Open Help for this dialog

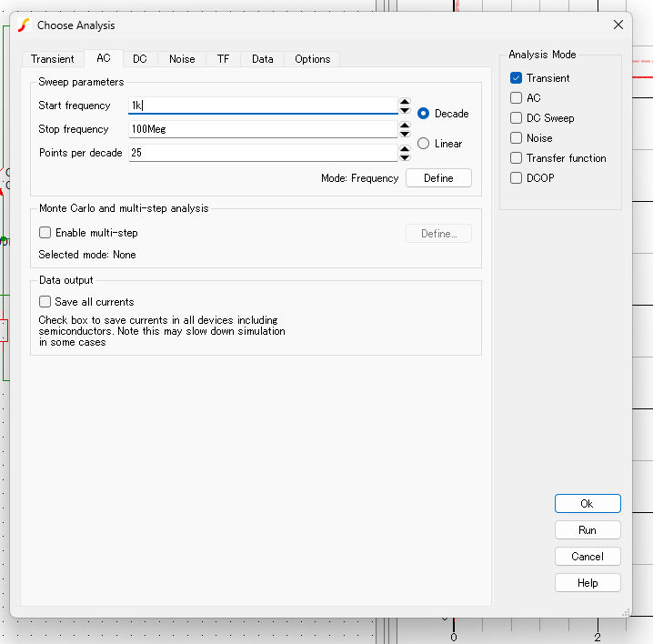click(588, 583)
